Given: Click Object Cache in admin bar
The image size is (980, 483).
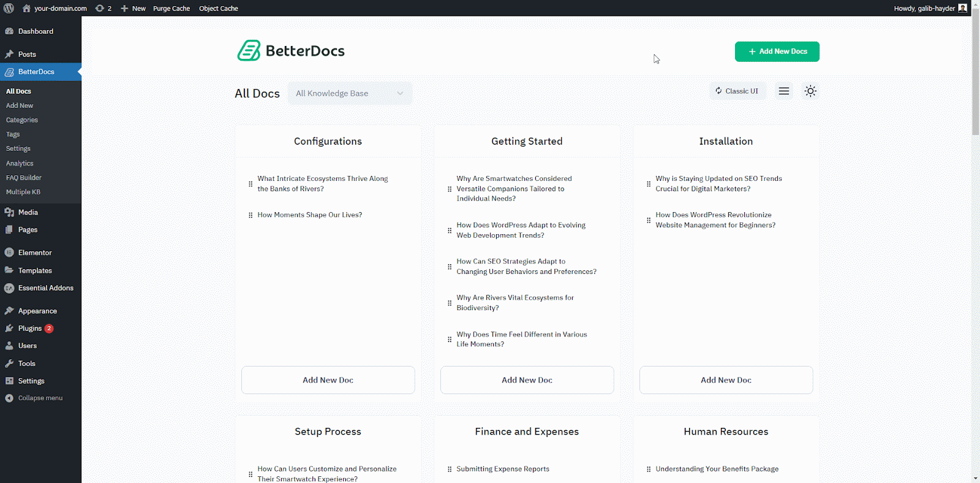Looking at the screenshot, I should (219, 8).
